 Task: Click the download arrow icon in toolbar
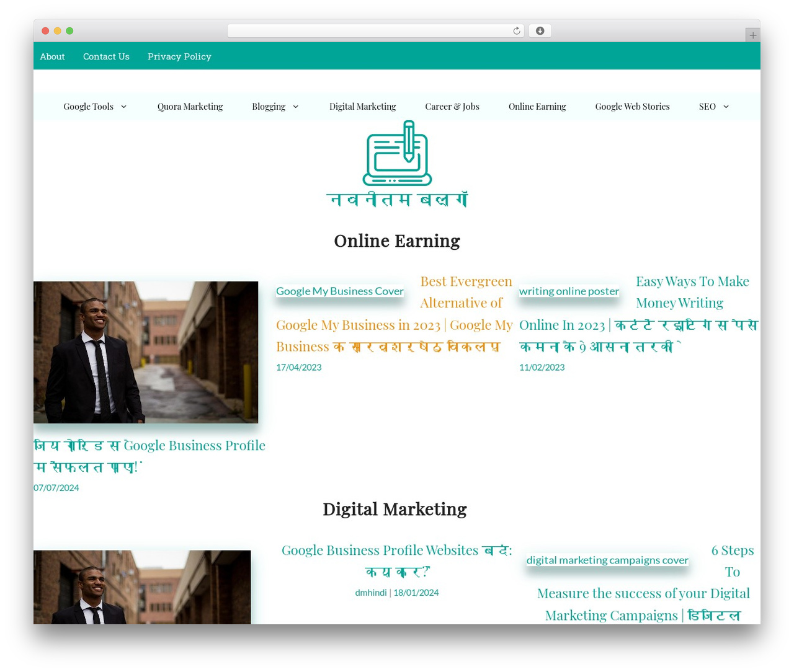540,31
